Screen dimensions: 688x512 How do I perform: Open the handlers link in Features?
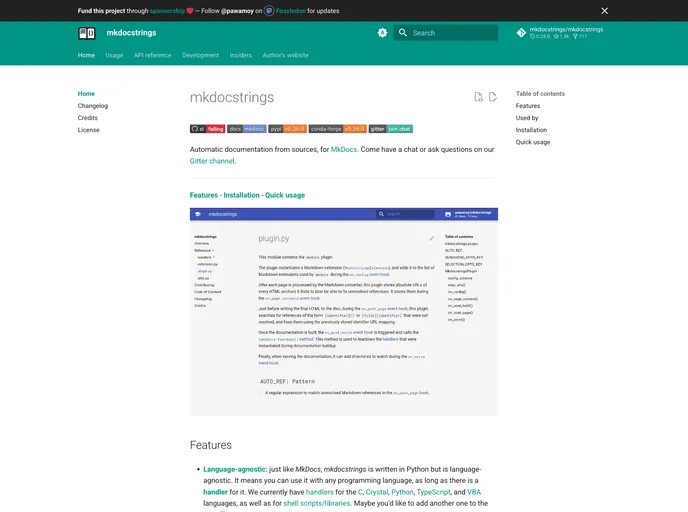click(x=319, y=492)
